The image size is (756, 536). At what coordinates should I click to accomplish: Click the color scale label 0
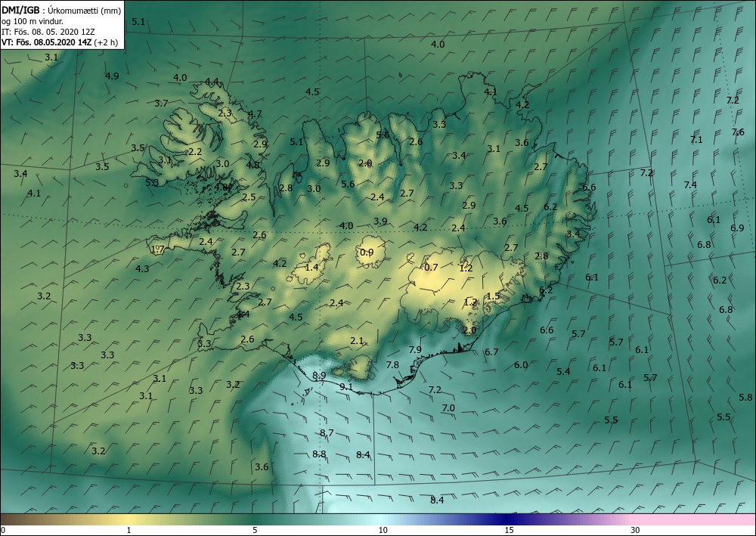pos(3,530)
